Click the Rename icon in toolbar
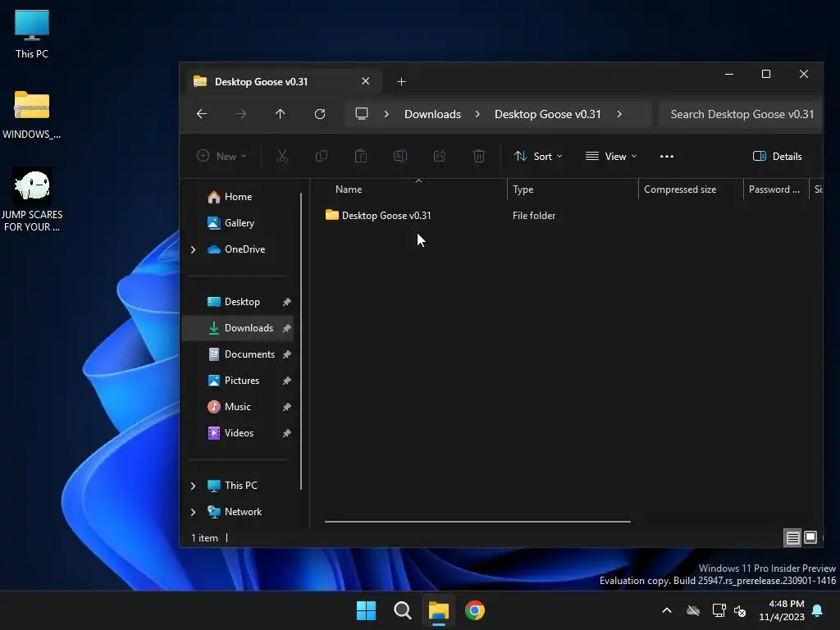The width and height of the screenshot is (840, 630). point(400,156)
